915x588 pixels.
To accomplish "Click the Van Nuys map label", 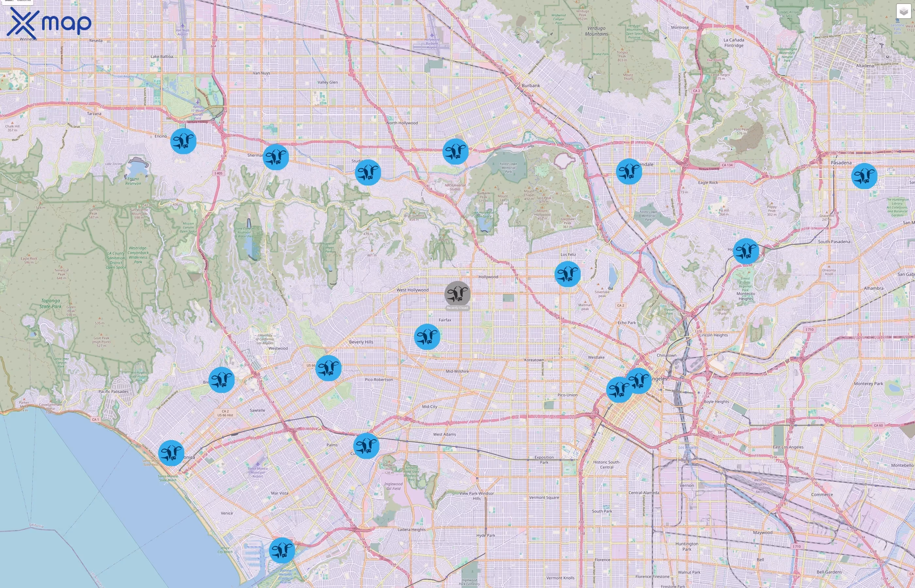I will coord(261,73).
